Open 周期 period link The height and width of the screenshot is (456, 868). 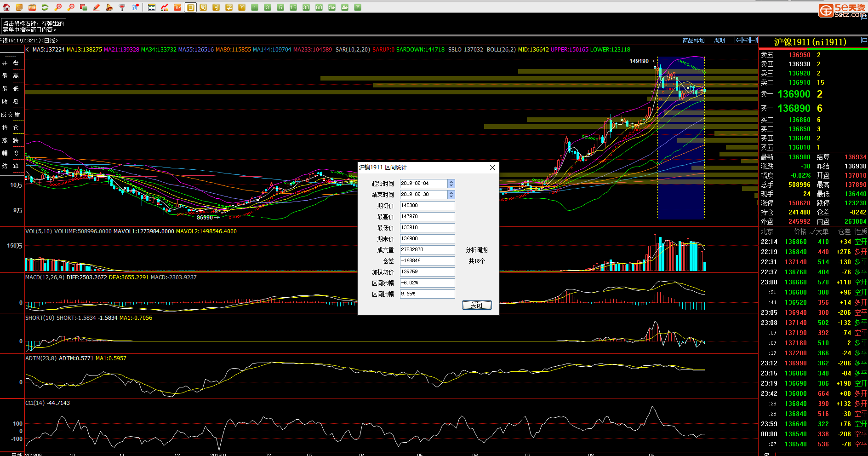(719, 40)
